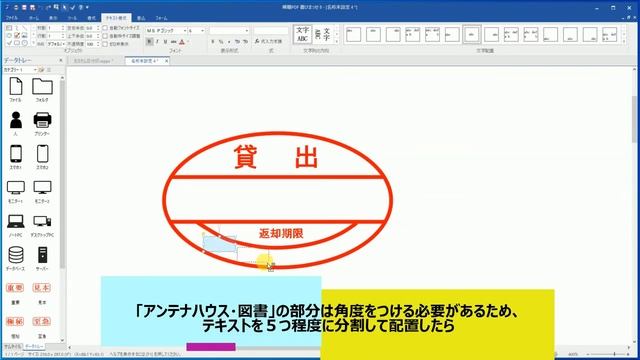Open the category dropdown in the data tray
Image resolution: width=640 pixels, height=360 pixels.
click(35, 70)
